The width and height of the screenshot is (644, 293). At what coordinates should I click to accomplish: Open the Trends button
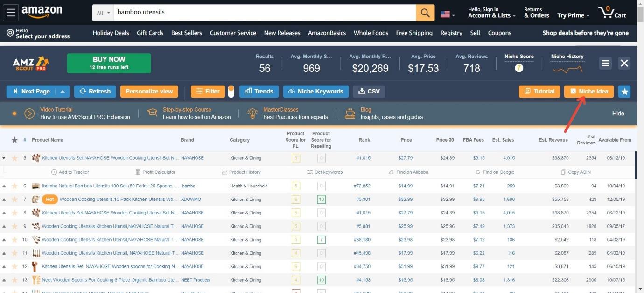point(259,92)
